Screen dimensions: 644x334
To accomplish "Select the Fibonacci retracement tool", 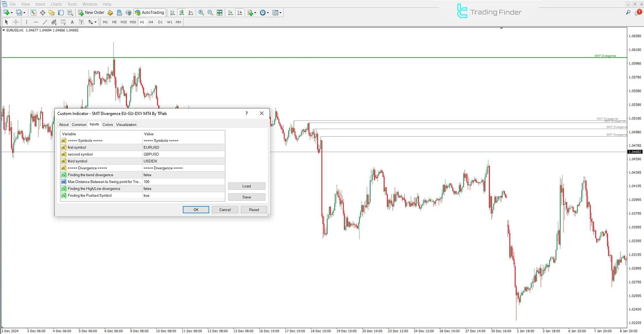I will 63,22.
